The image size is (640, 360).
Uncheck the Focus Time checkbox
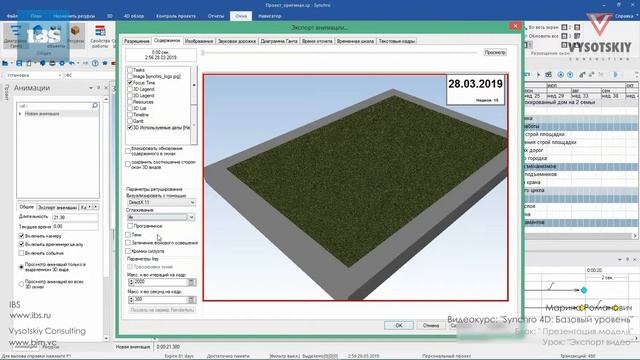click(x=130, y=82)
